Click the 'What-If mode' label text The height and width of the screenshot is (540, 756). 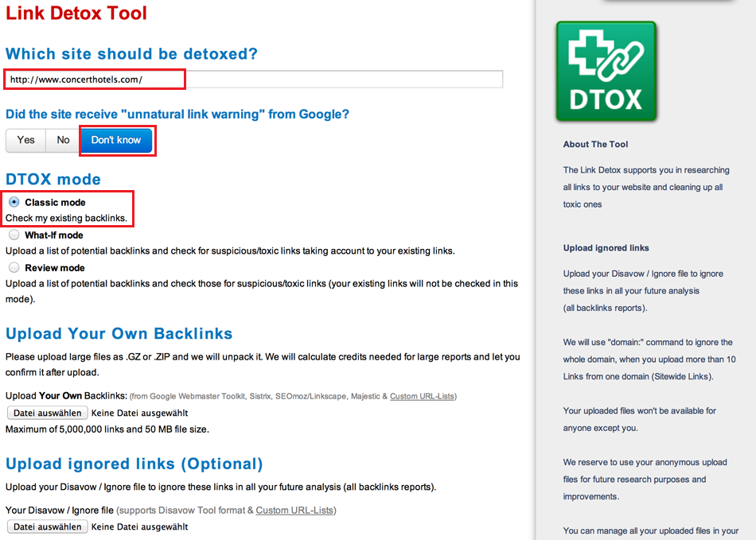[x=54, y=235]
